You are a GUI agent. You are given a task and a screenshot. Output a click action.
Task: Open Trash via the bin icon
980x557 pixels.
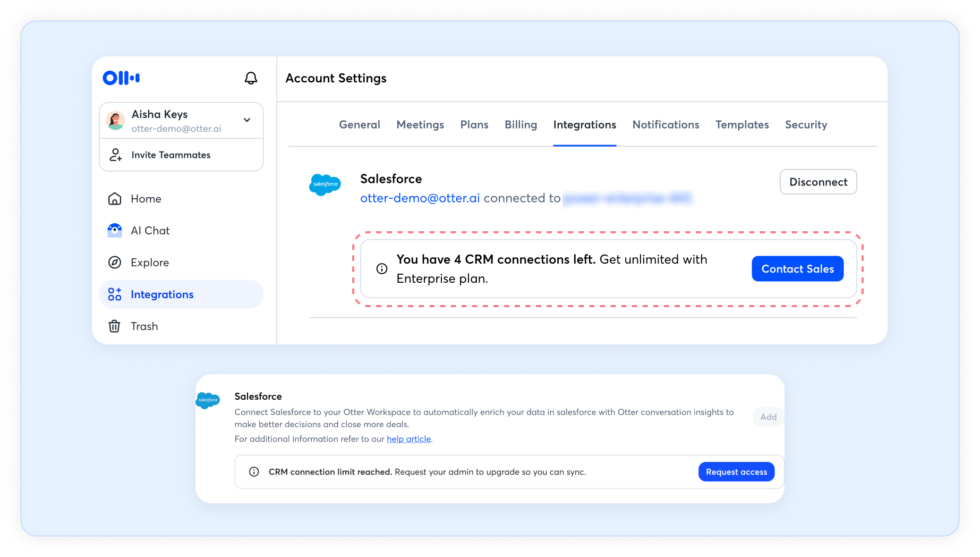click(114, 326)
